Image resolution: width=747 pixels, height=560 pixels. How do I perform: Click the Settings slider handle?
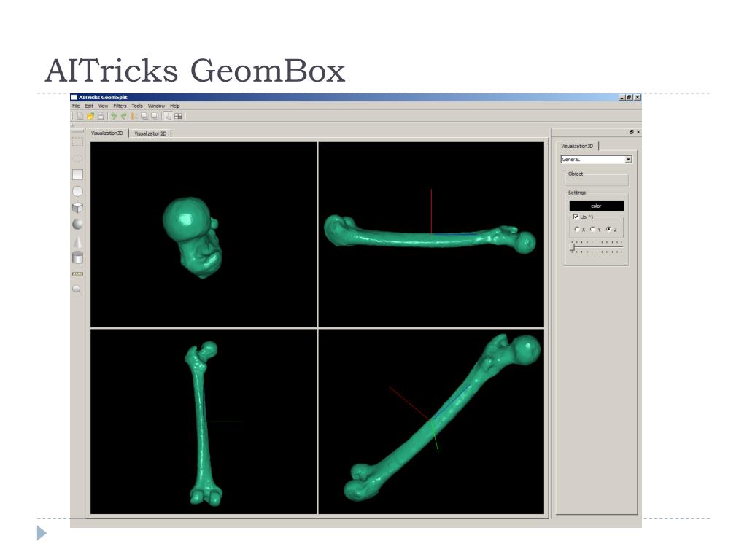click(x=573, y=246)
